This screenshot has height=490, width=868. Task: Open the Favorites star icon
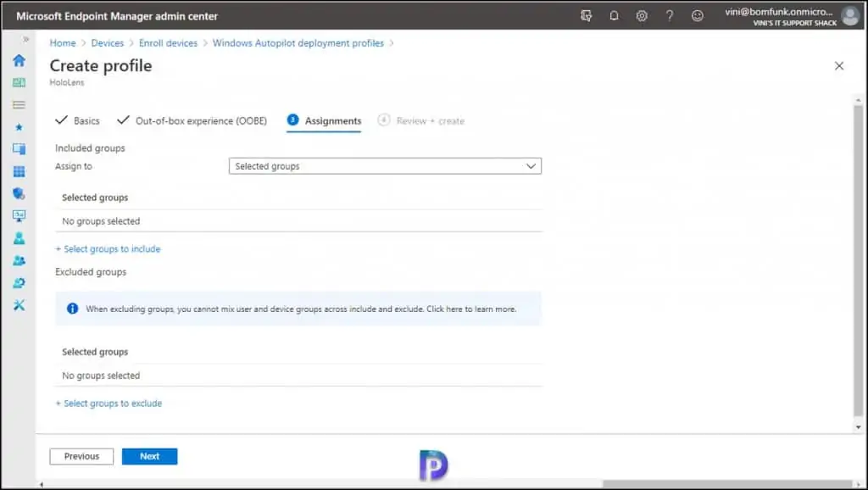(19, 127)
